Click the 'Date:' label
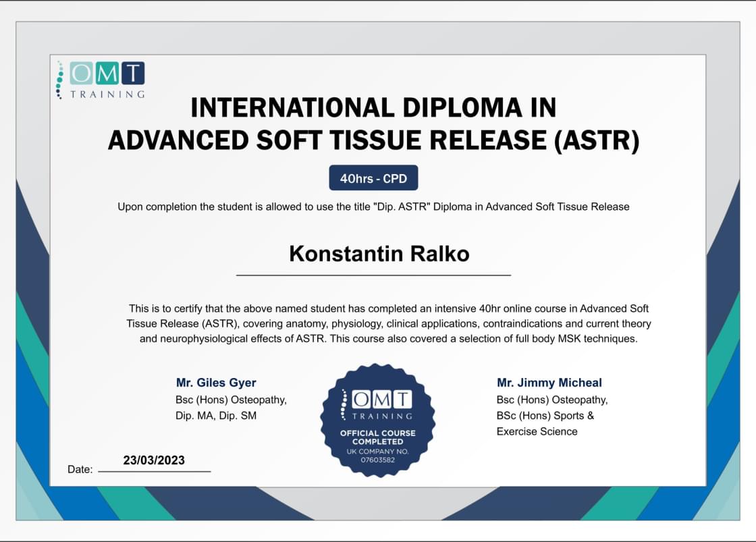The width and height of the screenshot is (756, 542). 80,469
